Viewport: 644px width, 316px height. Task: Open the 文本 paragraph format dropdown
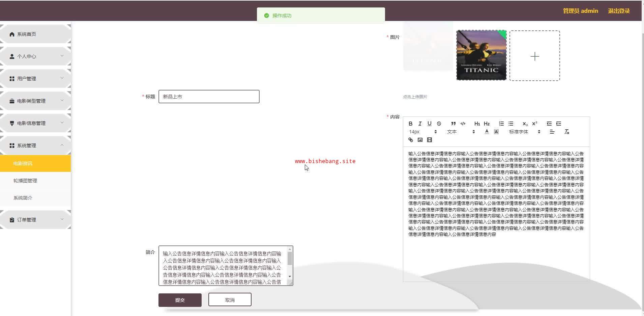(461, 132)
